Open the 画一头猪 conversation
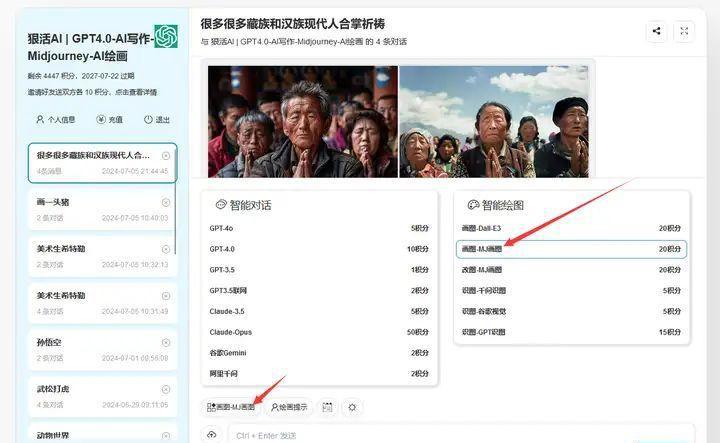Image resolution: width=720 pixels, height=443 pixels. coord(102,209)
